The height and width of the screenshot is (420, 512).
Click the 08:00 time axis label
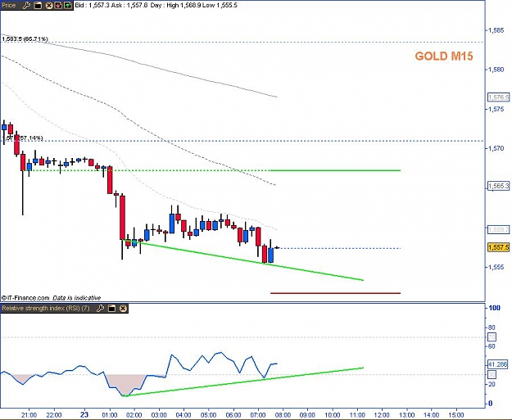283,415
